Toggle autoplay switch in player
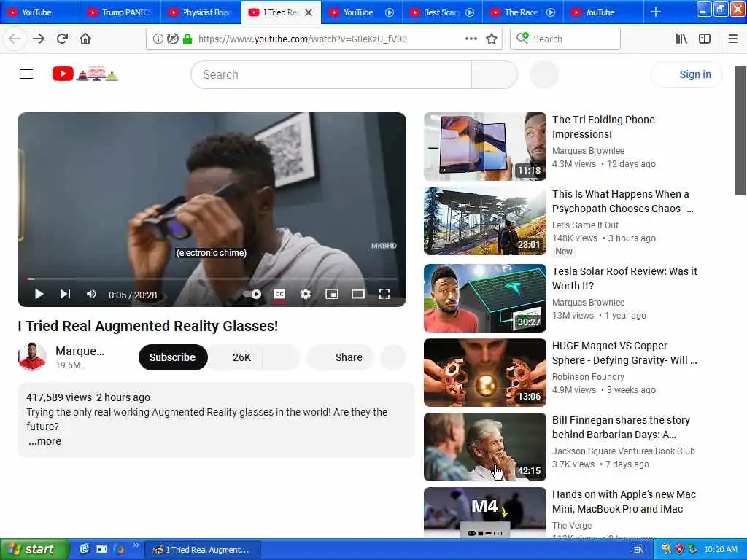Image resolution: width=747 pixels, height=560 pixels. tap(253, 295)
